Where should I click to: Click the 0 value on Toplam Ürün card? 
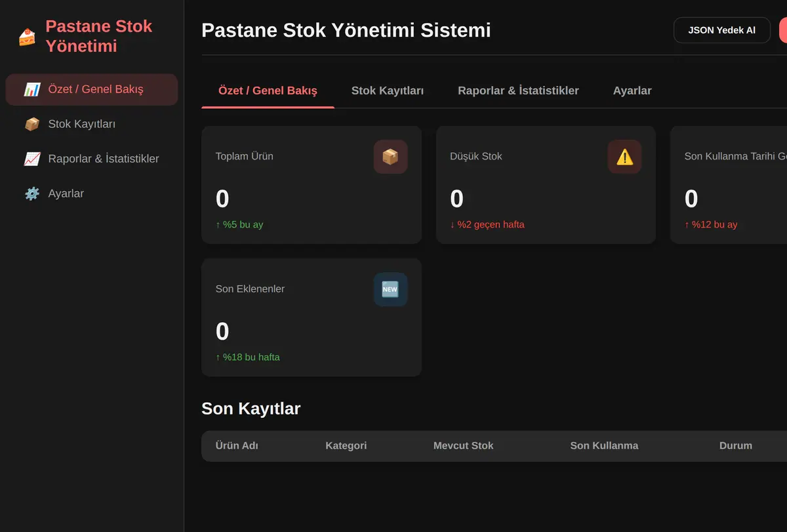coord(222,199)
